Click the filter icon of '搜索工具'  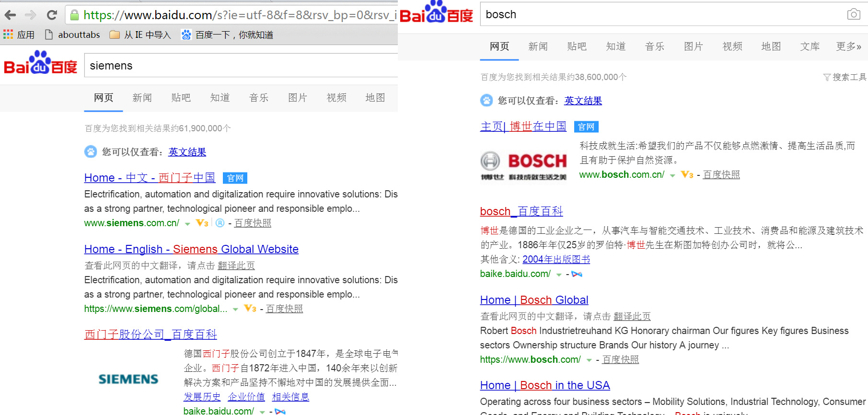pos(827,77)
